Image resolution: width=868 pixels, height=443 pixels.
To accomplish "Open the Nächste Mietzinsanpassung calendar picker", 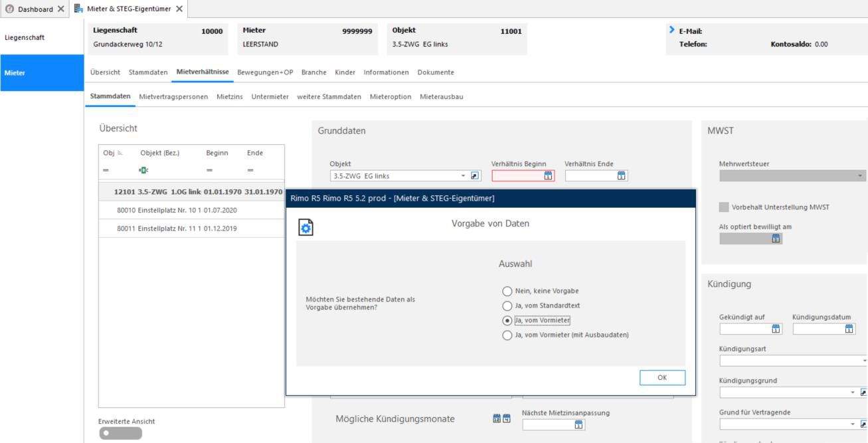I will pyautogui.click(x=578, y=424).
